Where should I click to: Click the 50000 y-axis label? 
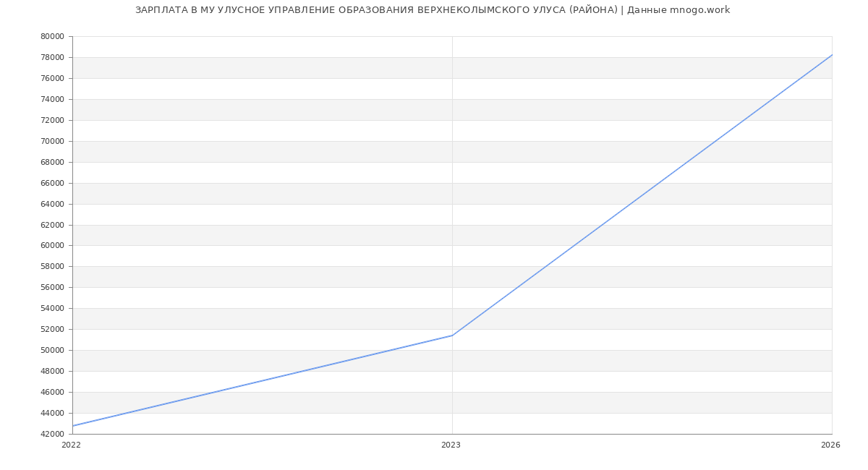click(x=53, y=350)
